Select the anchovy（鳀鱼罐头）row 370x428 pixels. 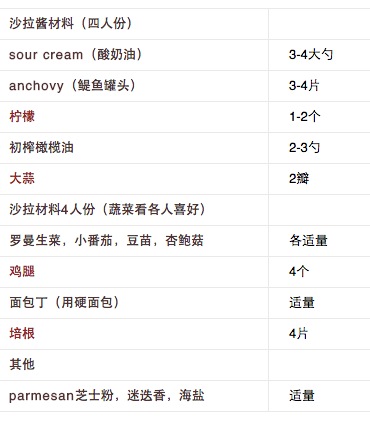click(185, 86)
